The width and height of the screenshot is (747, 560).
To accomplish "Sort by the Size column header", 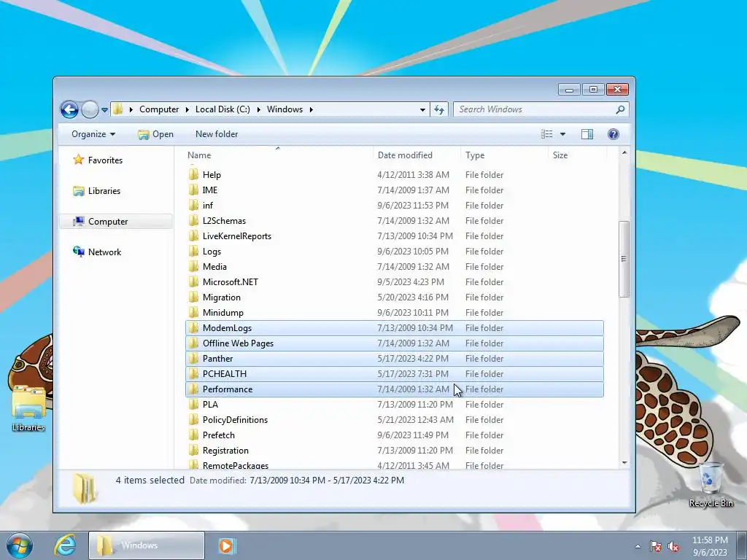I will (x=578, y=155).
